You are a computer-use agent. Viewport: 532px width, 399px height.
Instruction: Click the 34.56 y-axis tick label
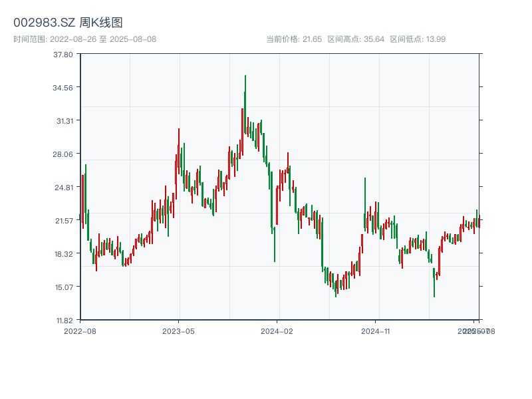[63, 88]
